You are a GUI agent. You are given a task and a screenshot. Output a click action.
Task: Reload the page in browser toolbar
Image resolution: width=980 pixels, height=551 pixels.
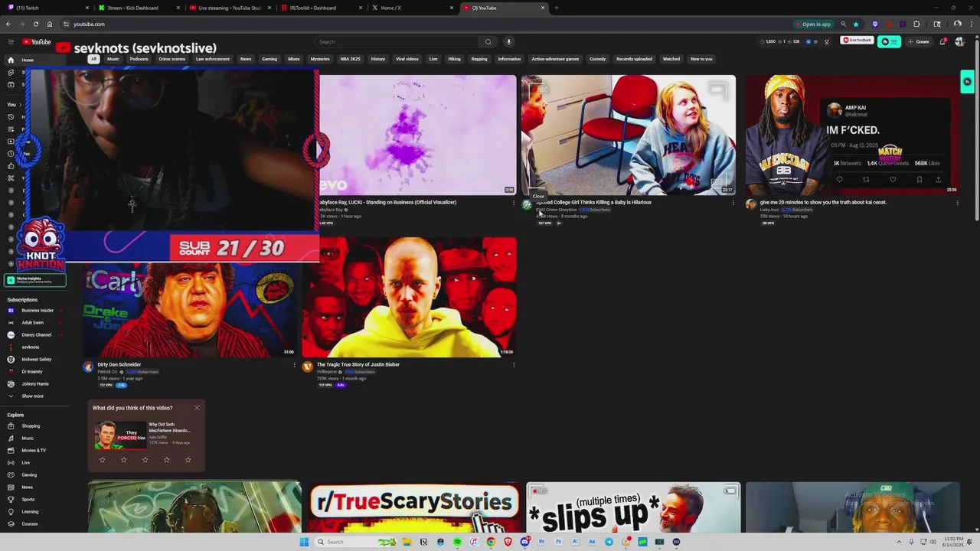pos(35,24)
